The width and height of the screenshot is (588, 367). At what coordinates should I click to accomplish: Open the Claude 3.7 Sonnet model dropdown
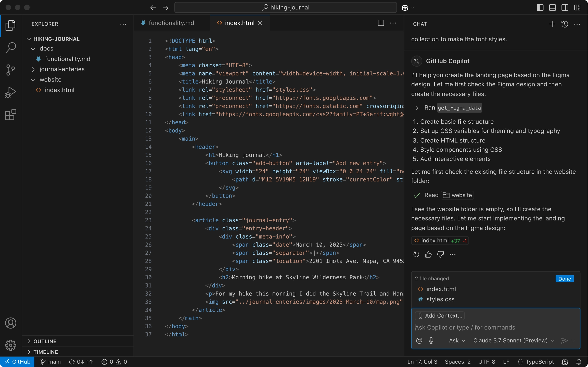[514, 340]
